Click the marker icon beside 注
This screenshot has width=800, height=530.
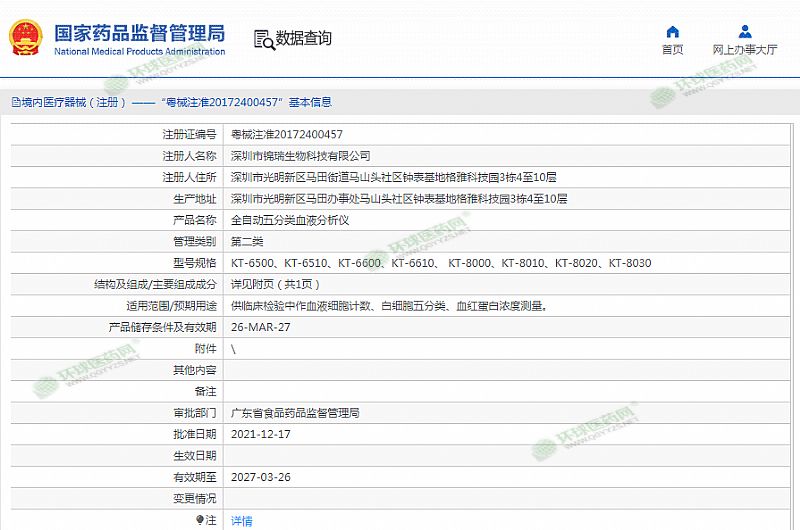click(200, 520)
